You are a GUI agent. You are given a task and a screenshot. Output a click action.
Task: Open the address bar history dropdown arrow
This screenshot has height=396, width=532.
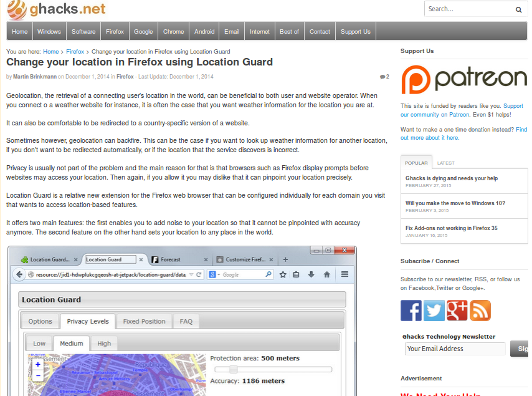191,274
